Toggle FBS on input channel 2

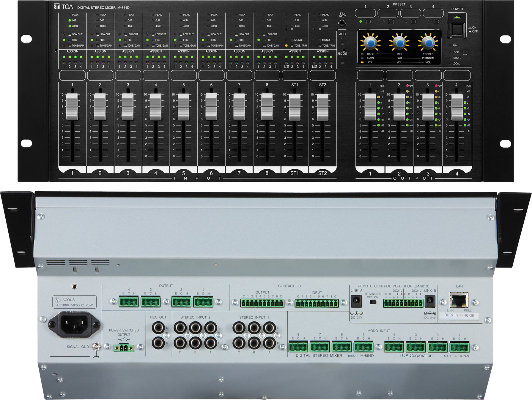[97, 40]
